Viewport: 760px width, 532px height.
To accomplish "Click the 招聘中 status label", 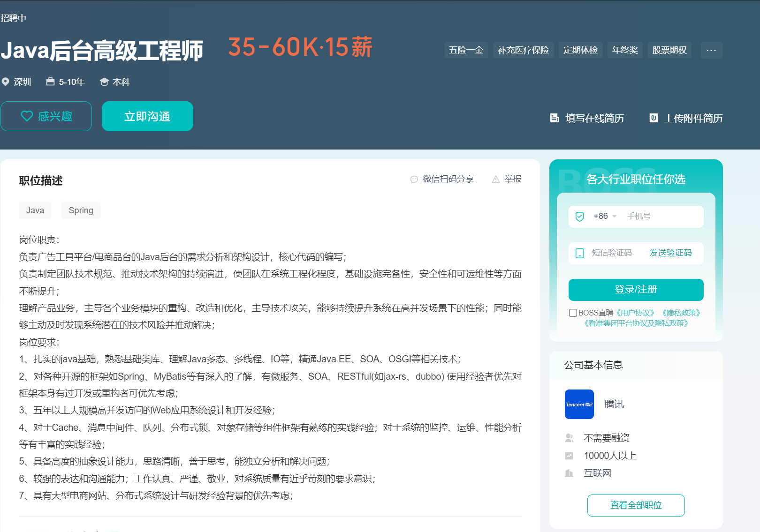I will click(x=13, y=18).
